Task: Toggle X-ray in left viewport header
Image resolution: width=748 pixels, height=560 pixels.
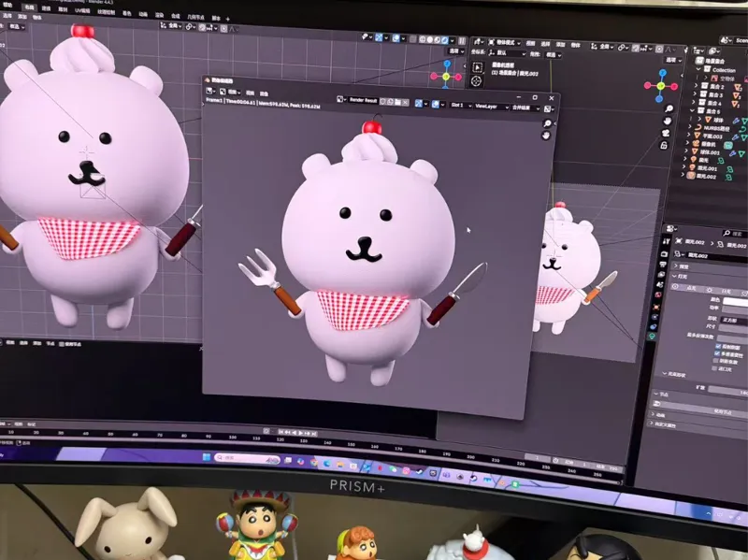Action: (x=413, y=39)
